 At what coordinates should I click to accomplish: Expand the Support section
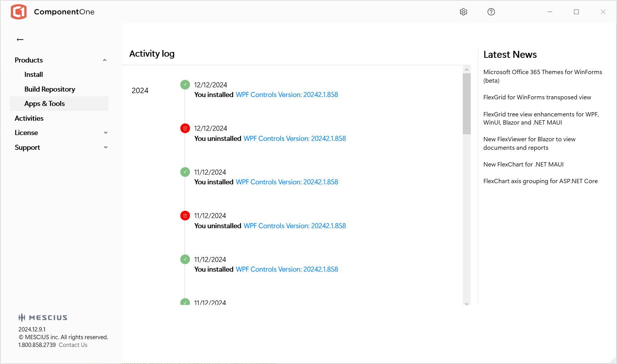[105, 147]
